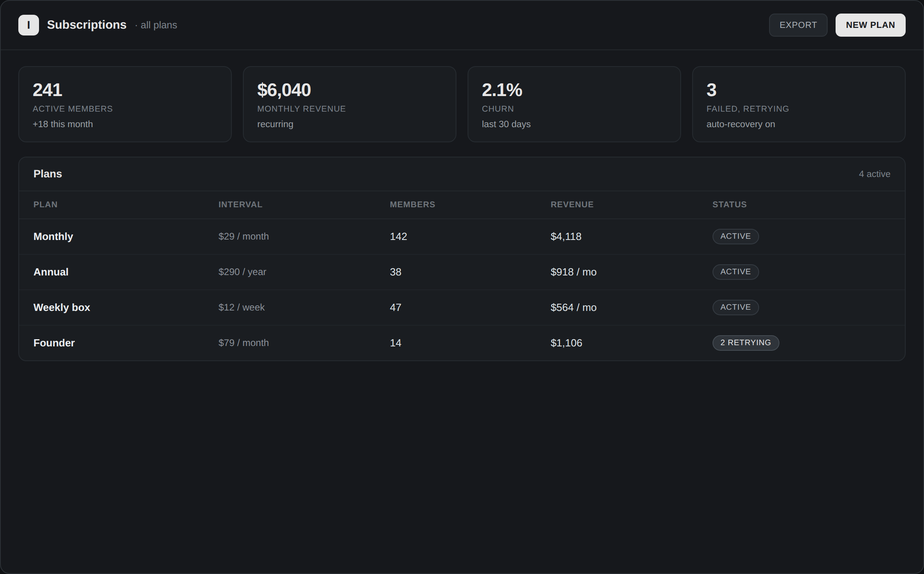Click the "$918 / mo" revenue cell
The image size is (924, 574).
tap(574, 272)
